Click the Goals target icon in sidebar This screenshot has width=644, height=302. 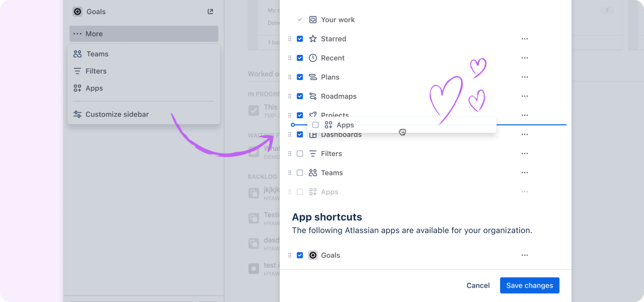[78, 12]
